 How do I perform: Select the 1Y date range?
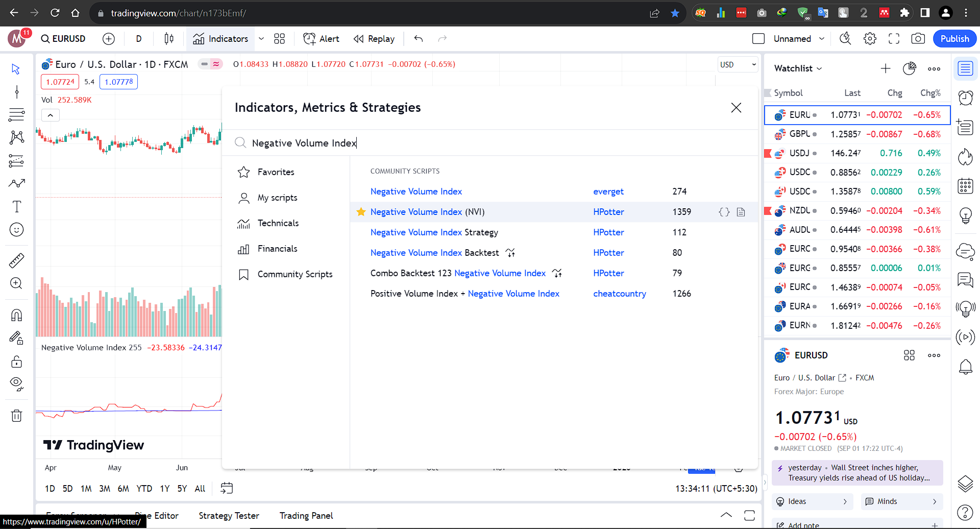click(x=164, y=489)
